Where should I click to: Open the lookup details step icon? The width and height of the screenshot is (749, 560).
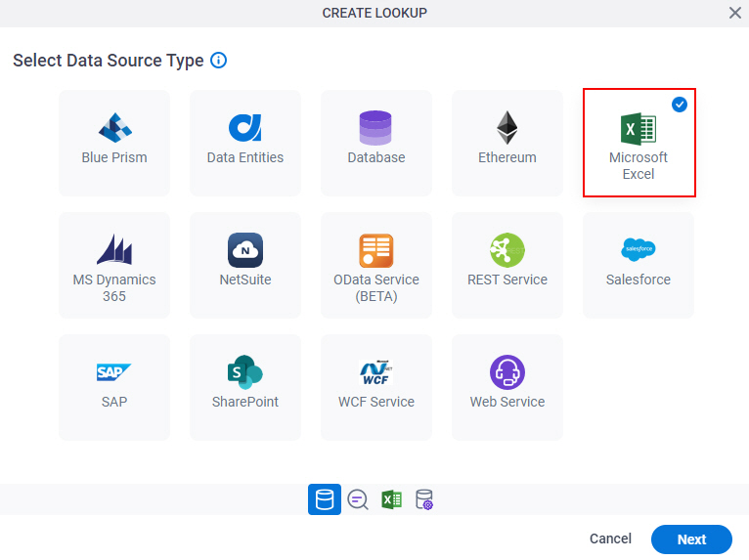(x=358, y=499)
